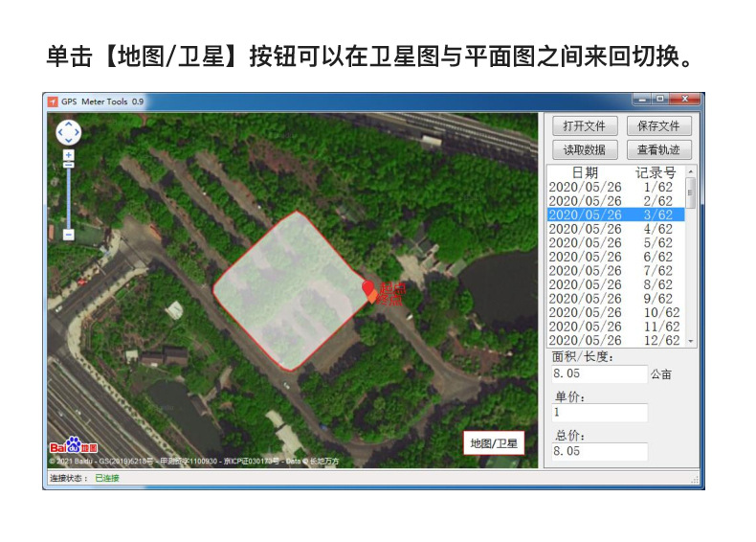Click the GPS Meter Tools title icon
This screenshot has width=756, height=542.
[x=53, y=102]
